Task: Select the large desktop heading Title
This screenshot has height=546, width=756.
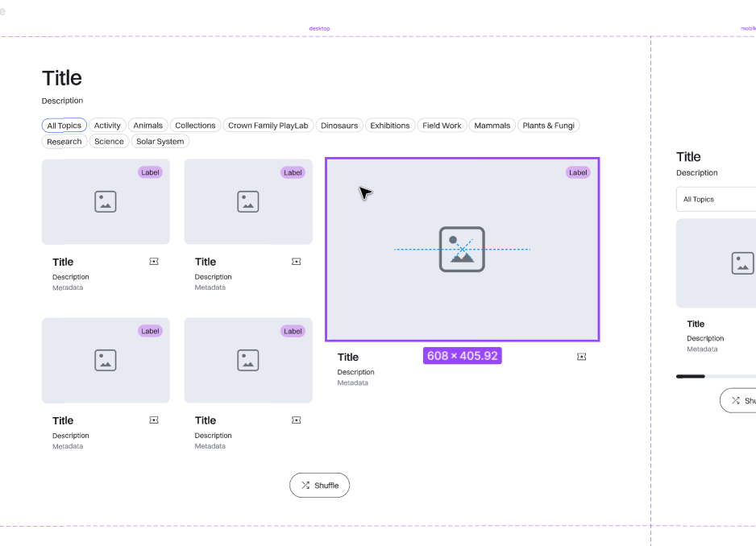Action: (x=62, y=78)
